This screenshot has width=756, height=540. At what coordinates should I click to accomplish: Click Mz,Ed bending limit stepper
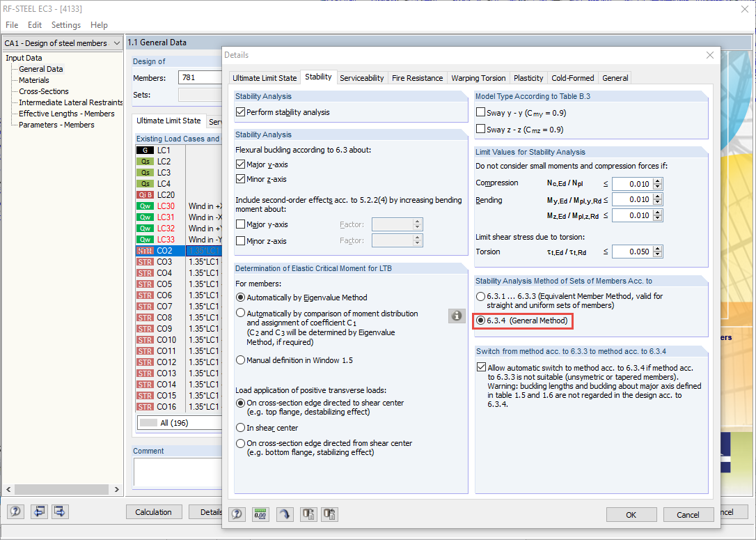[658, 215]
